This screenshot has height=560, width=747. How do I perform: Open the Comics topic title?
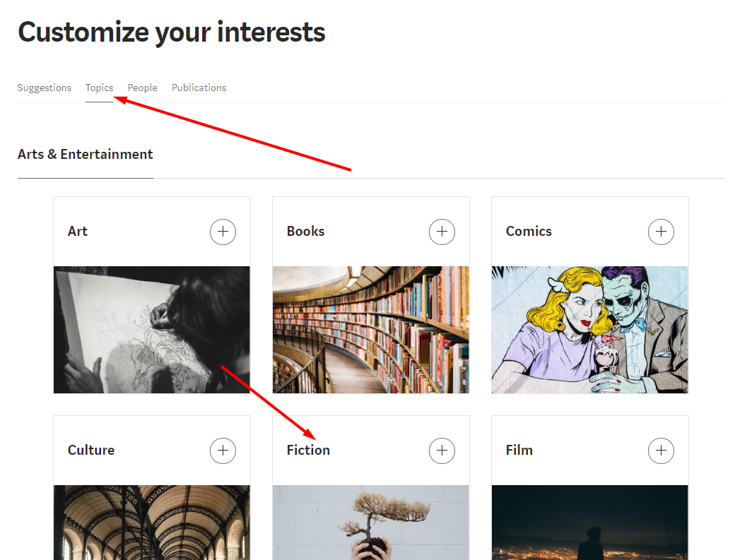click(x=529, y=232)
